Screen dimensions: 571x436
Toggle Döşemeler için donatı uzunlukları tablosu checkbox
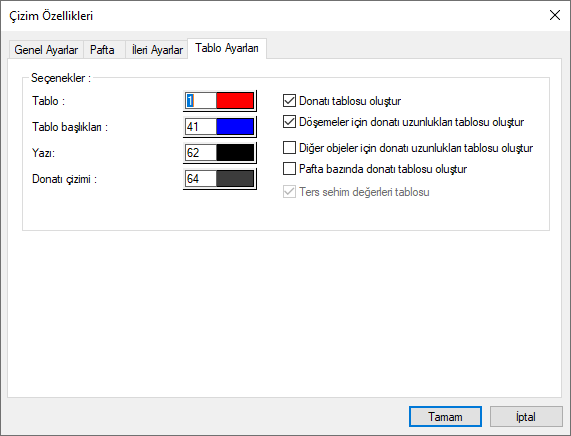(x=289, y=122)
